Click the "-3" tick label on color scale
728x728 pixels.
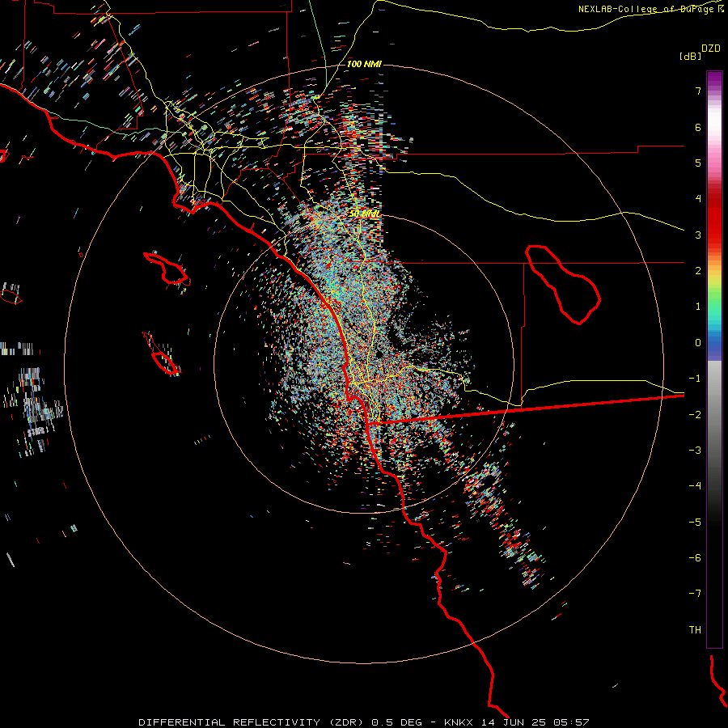[x=695, y=450]
